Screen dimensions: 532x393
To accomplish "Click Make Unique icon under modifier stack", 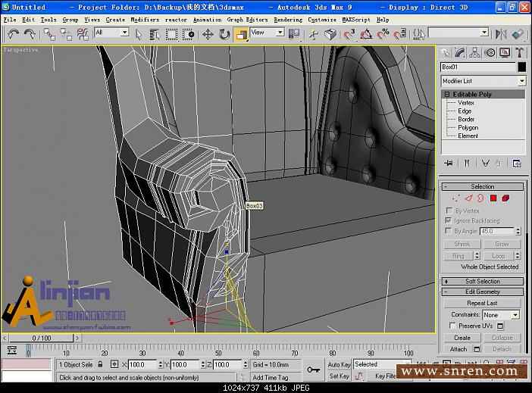I will coord(485,164).
